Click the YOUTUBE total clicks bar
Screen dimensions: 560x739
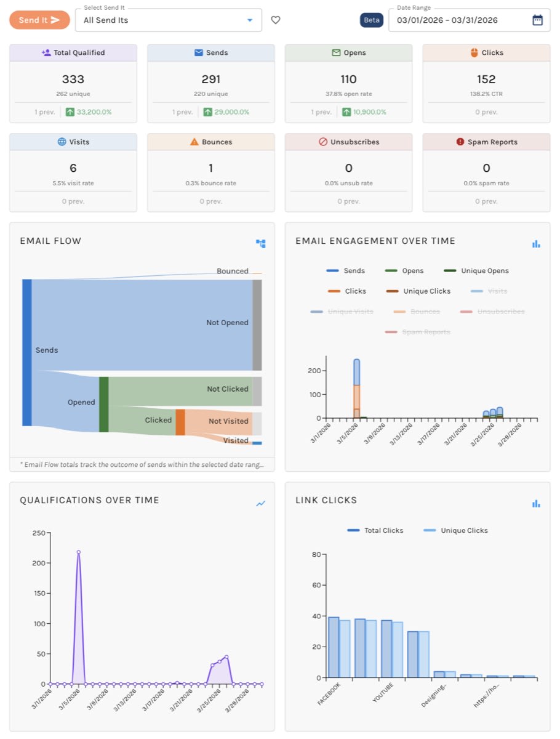(386, 649)
